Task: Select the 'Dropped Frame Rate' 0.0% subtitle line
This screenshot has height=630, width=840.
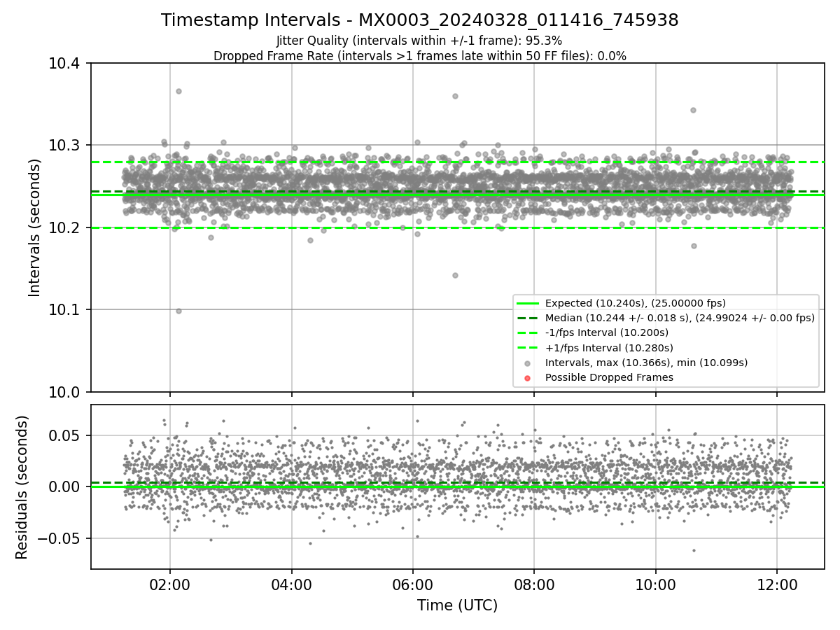Action: click(419, 55)
